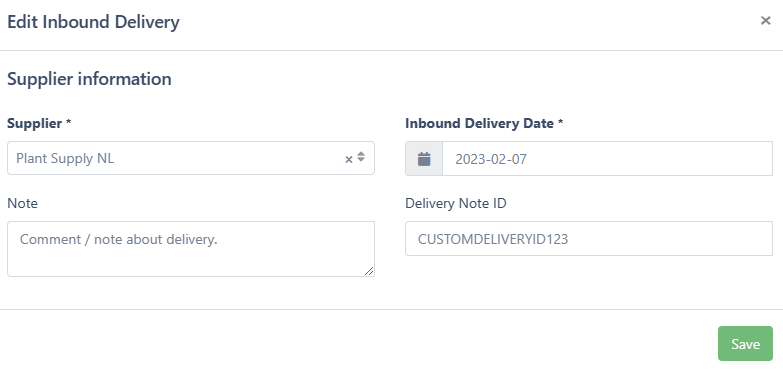Click the Inbound Delivery Date label

pos(479,123)
